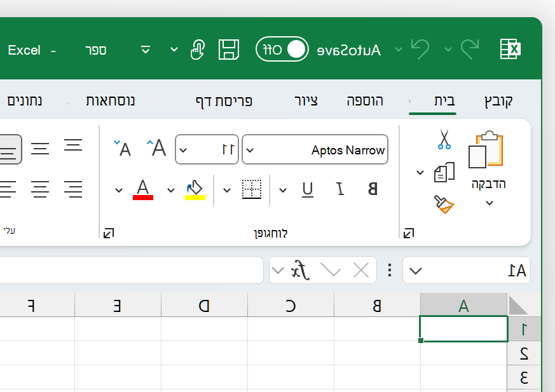Click Decrease Font Size icon
Viewport: 555px width, 392px height.
point(122,148)
